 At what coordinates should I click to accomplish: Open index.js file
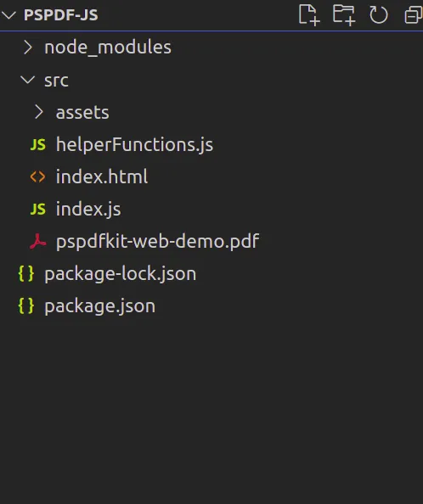88,210
